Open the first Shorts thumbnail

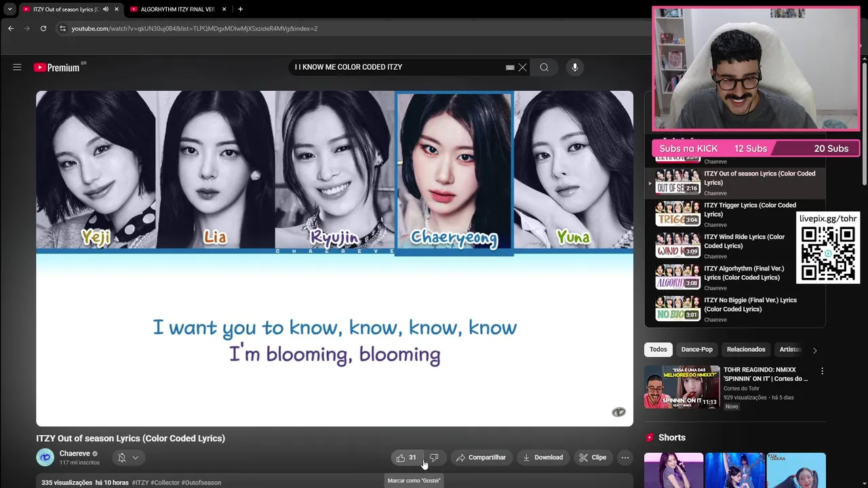coord(673,470)
